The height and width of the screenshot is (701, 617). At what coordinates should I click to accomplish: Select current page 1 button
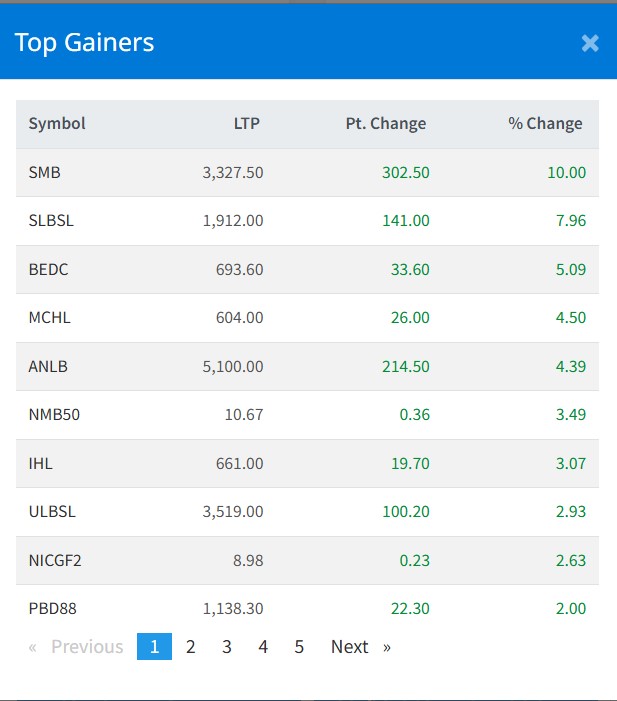[154, 647]
